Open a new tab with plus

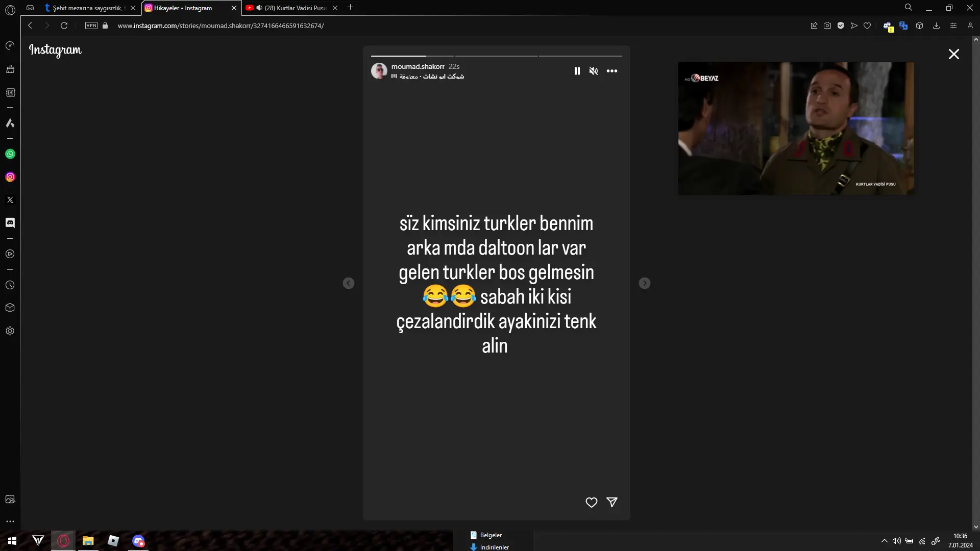click(x=350, y=7)
